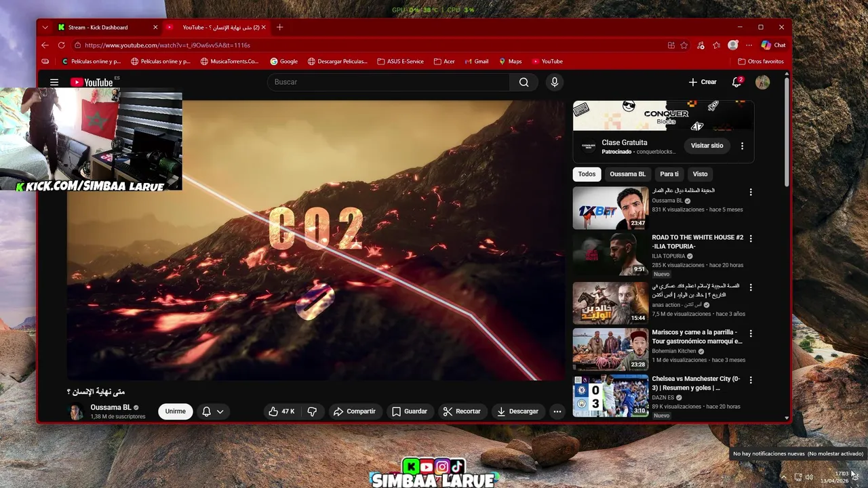Open the Ilia Topuria 9:51 video thumbnail
The width and height of the screenshot is (868, 488).
pos(610,255)
